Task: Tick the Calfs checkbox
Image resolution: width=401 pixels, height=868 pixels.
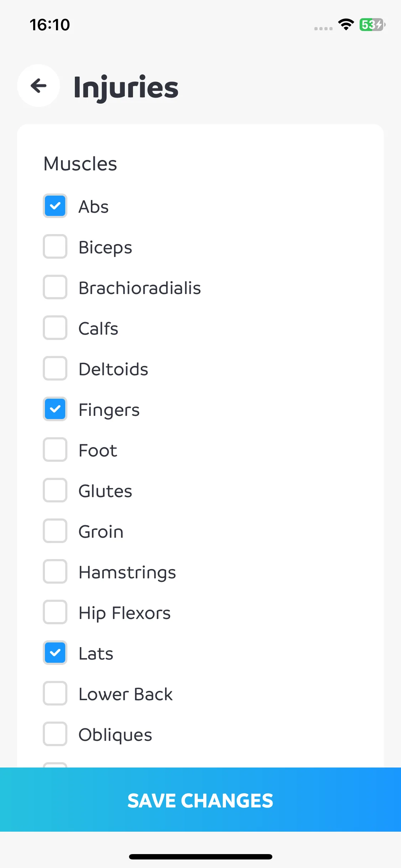Action: pyautogui.click(x=55, y=328)
